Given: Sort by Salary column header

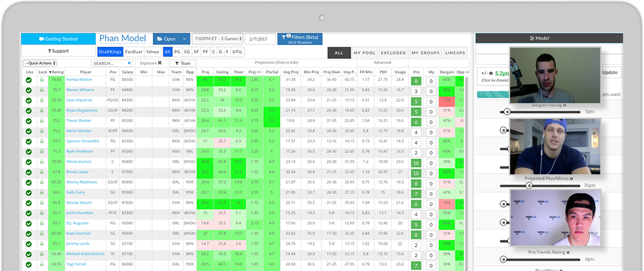Looking at the screenshot, I should [127, 72].
